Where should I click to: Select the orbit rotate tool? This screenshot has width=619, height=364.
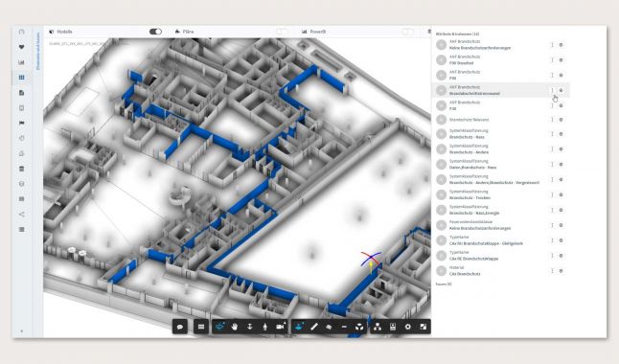(x=219, y=327)
